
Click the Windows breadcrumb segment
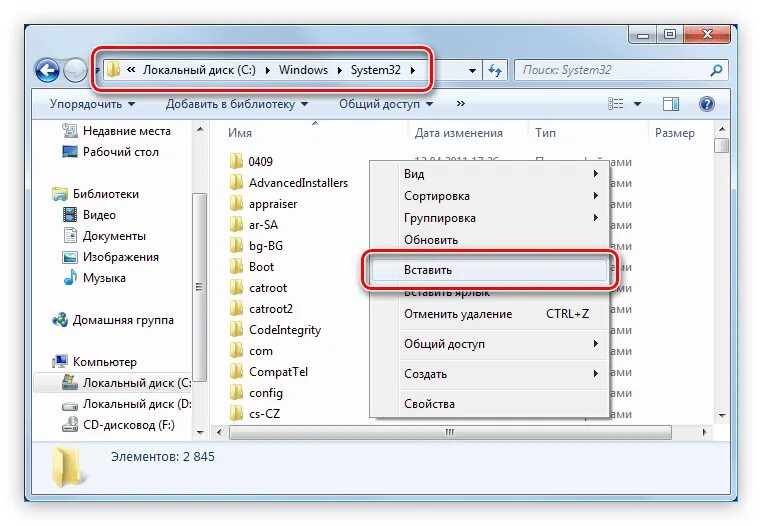tap(303, 70)
